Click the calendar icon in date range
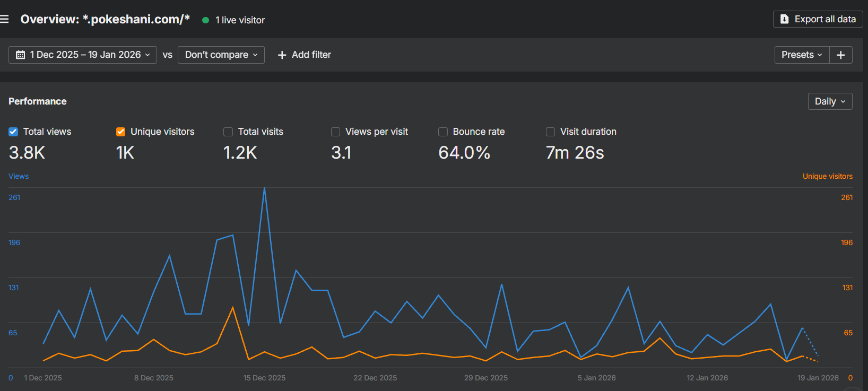 tap(21, 55)
